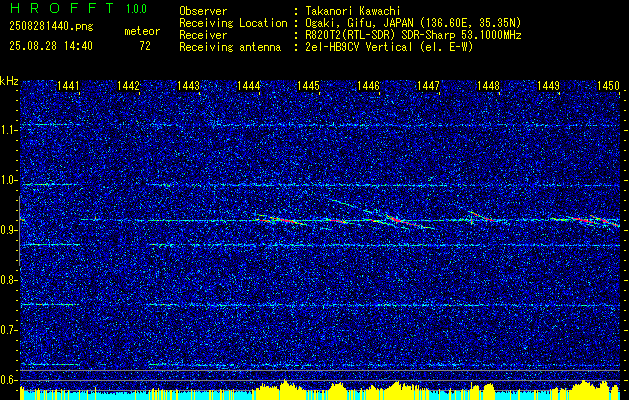Click the 1.1 frequency axis label
Screen dimensions: 629x400
[x=9, y=130]
